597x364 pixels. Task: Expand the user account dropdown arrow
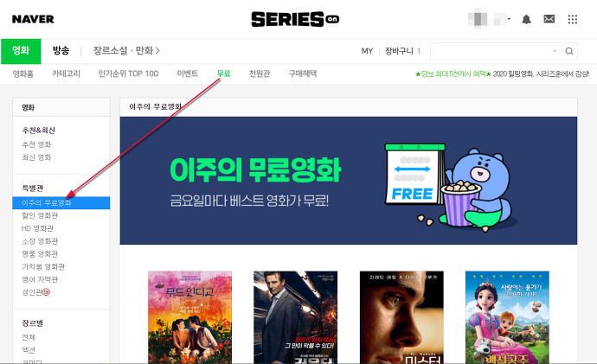(509, 19)
